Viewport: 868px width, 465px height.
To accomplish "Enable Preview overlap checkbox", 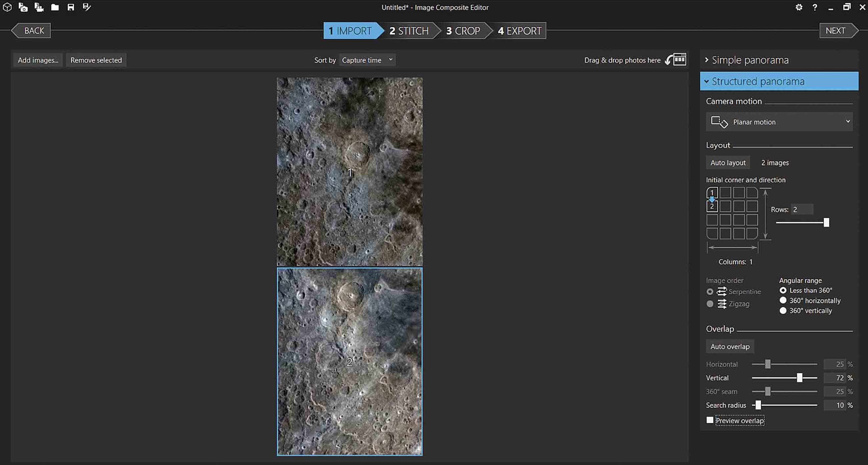I will coord(710,420).
